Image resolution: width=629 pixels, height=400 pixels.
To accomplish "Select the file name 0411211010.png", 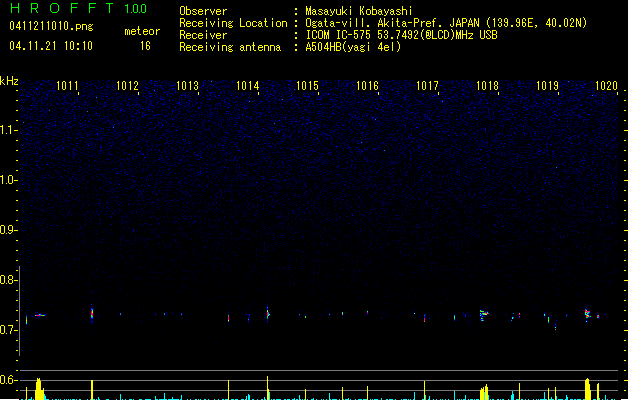I will pos(51,26).
